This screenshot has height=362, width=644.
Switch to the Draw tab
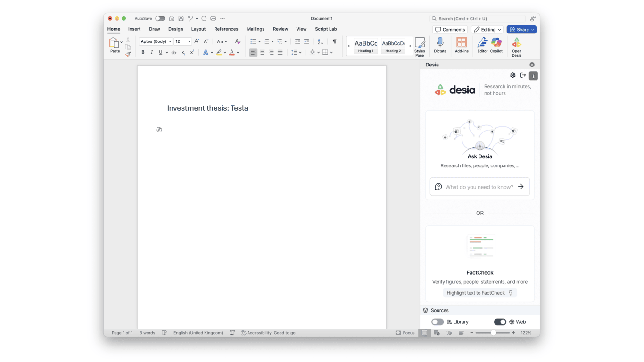(154, 29)
